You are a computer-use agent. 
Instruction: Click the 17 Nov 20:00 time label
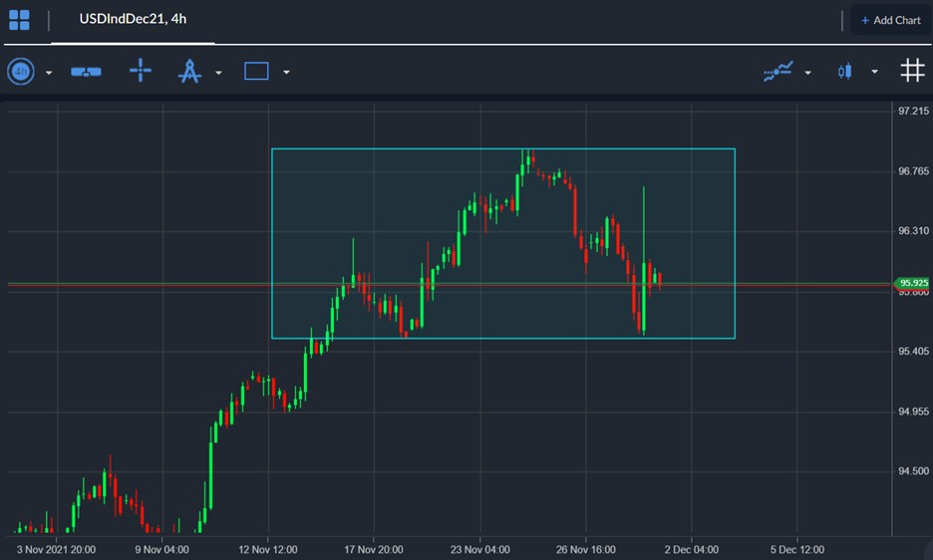[x=374, y=549]
